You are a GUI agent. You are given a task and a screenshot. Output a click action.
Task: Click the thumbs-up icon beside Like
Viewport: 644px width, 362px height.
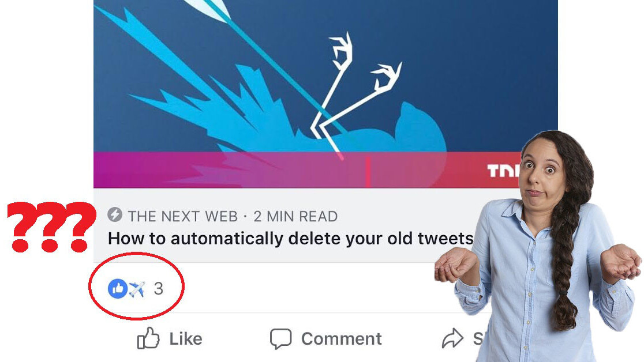coord(148,338)
